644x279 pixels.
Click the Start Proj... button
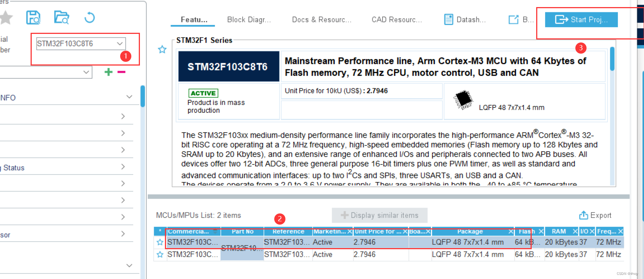581,20
